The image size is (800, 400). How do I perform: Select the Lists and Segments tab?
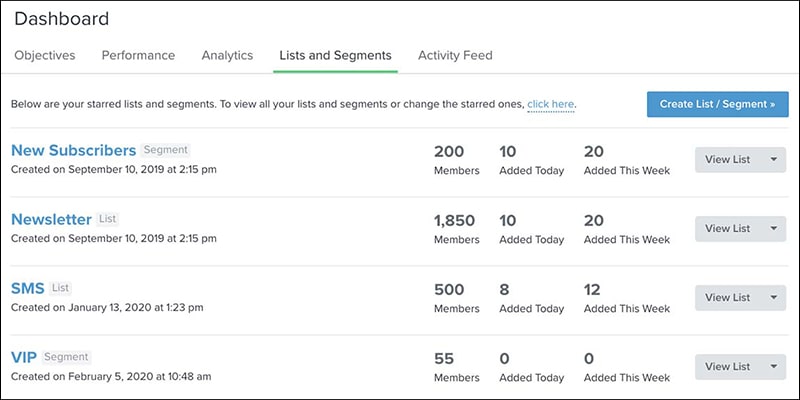[x=335, y=55]
